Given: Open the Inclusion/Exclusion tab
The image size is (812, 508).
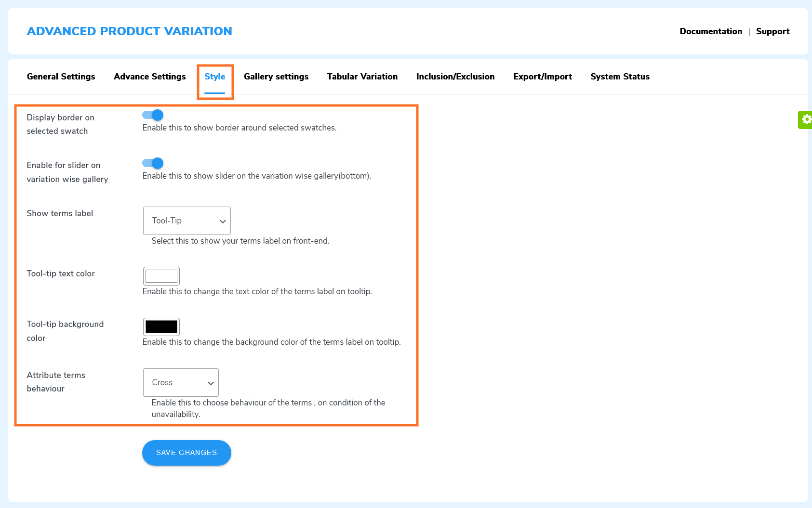Looking at the screenshot, I should [x=455, y=76].
